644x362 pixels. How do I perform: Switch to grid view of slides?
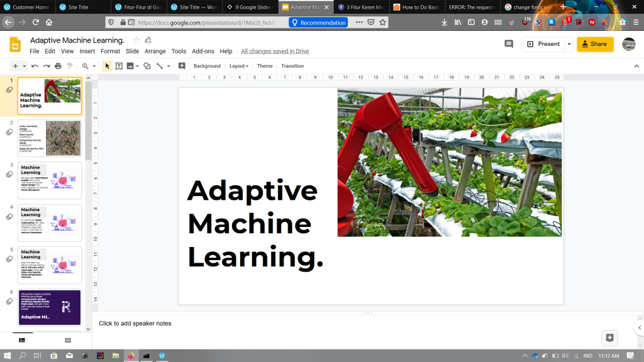pos(53,340)
